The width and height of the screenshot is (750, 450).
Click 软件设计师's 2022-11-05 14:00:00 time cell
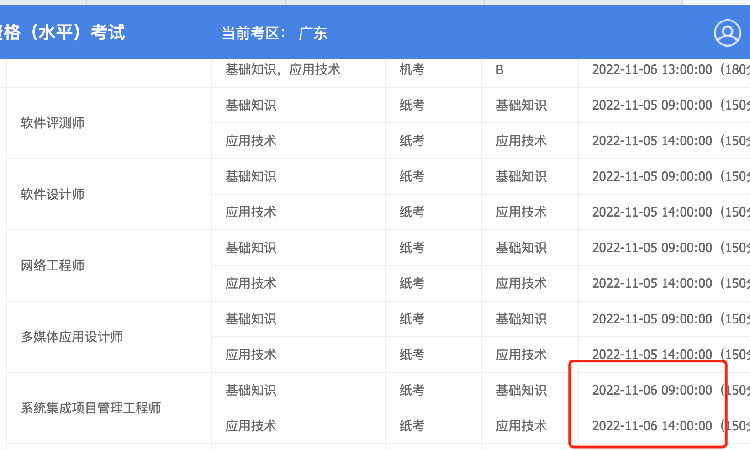651,212
